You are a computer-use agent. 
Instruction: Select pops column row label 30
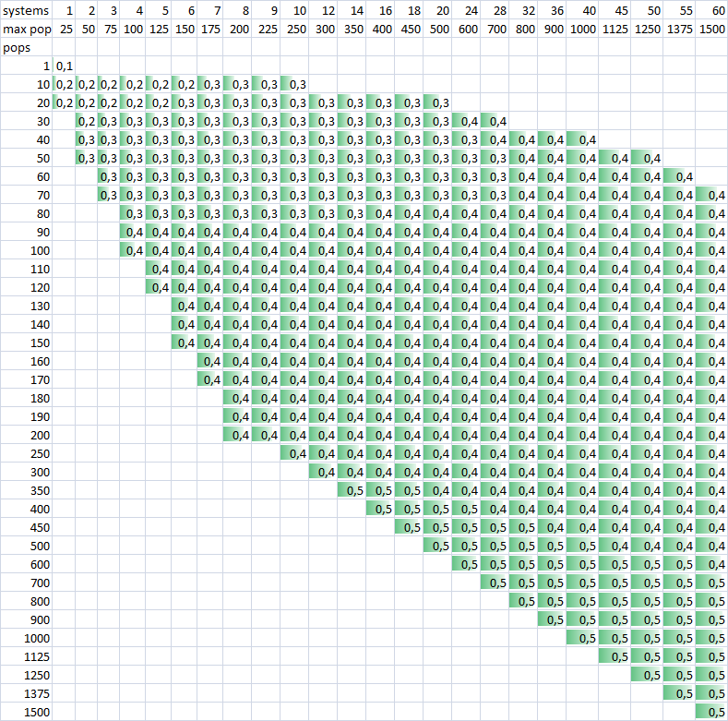point(26,121)
